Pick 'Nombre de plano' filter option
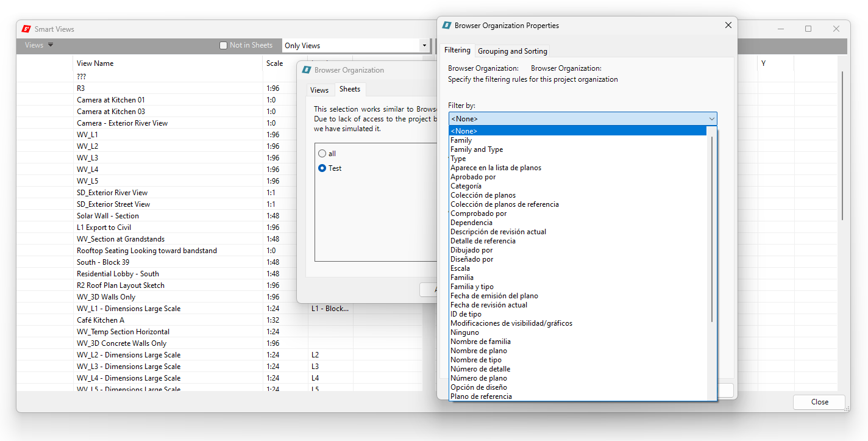The image size is (868, 441). 578,351
